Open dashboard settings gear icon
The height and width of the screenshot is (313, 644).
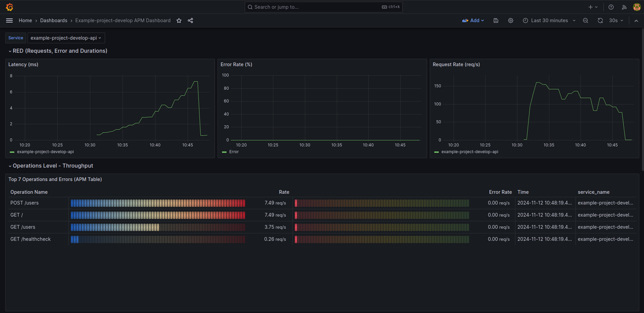511,20
